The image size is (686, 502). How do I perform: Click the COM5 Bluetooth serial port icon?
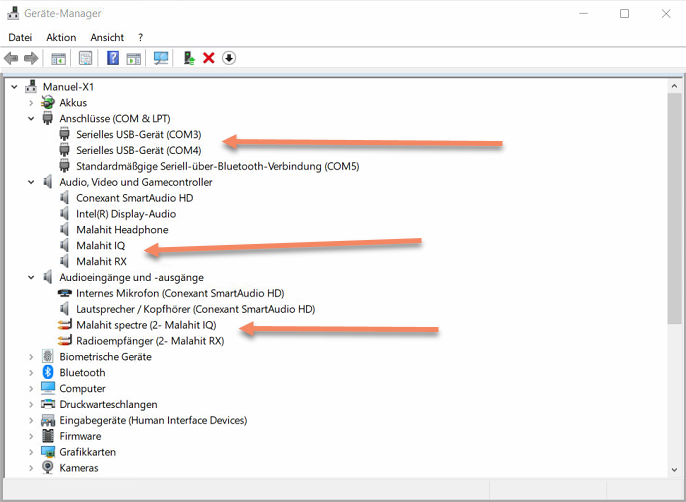[x=64, y=166]
